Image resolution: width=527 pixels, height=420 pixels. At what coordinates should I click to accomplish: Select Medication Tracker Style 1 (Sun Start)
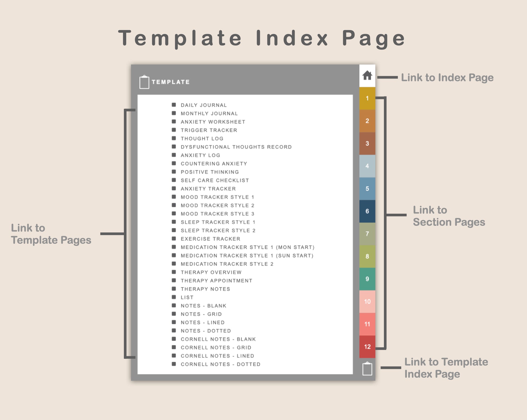(x=247, y=256)
